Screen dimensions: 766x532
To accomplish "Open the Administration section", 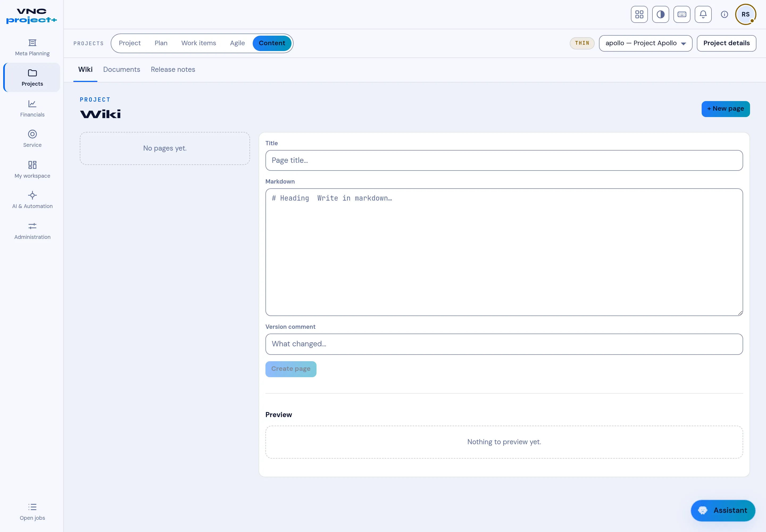I will pyautogui.click(x=32, y=231).
